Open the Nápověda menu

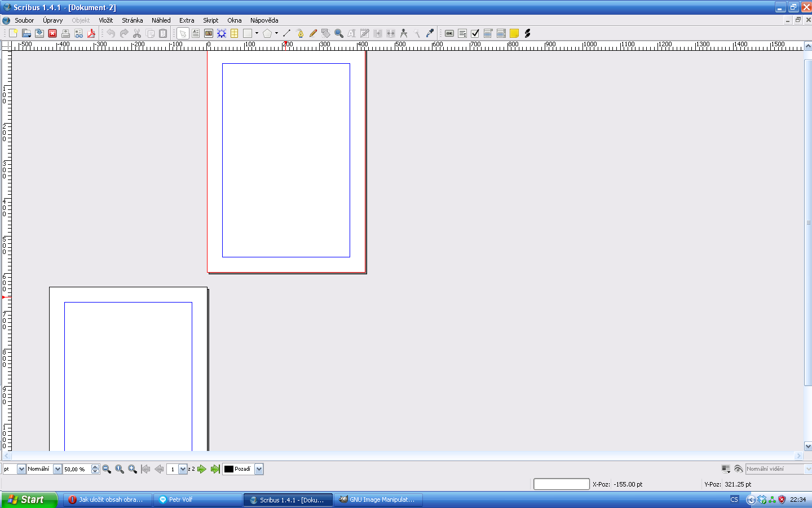pos(264,20)
